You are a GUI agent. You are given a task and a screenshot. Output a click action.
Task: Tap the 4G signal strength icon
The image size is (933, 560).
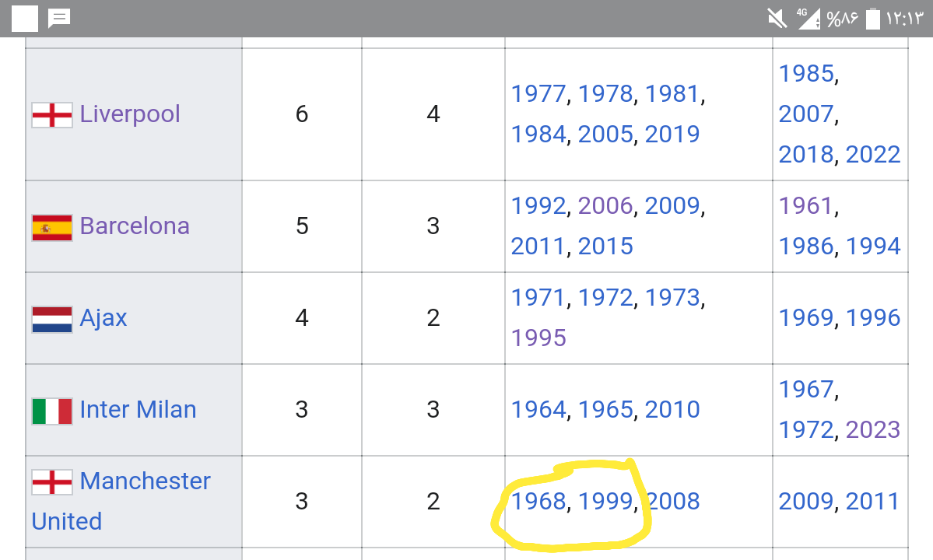[808, 19]
